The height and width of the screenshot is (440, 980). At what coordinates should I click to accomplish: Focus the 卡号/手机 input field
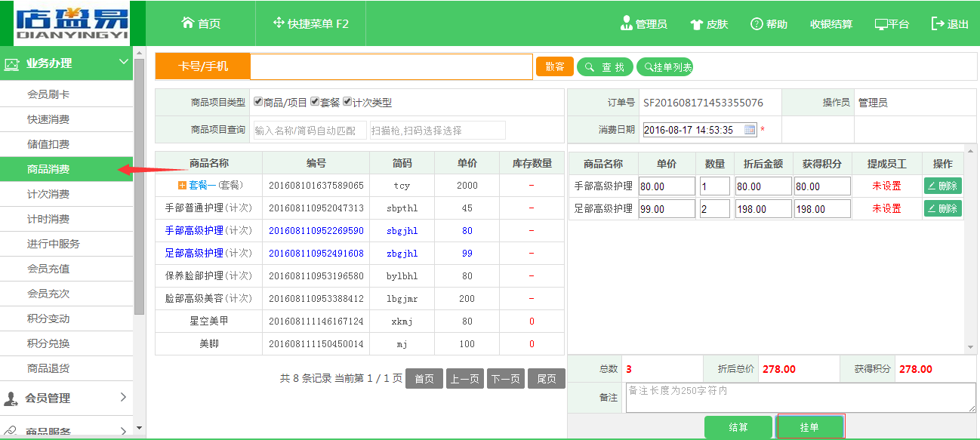coord(391,66)
